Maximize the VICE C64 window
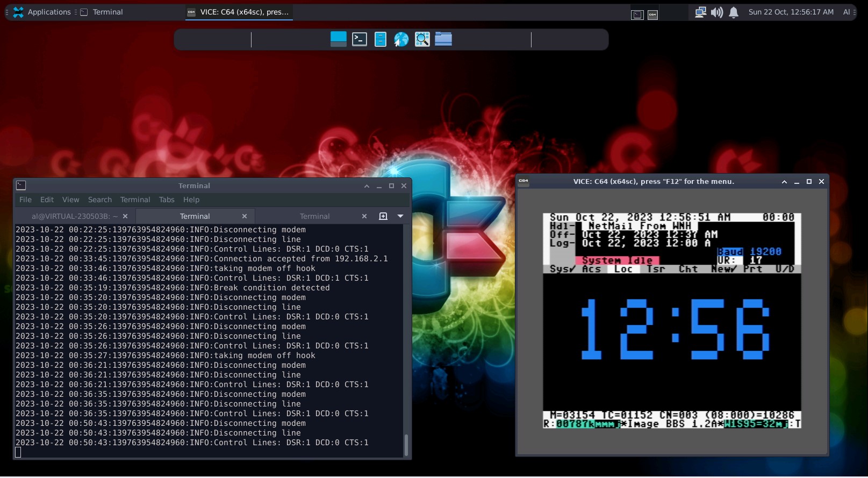The image size is (868, 478). (809, 182)
